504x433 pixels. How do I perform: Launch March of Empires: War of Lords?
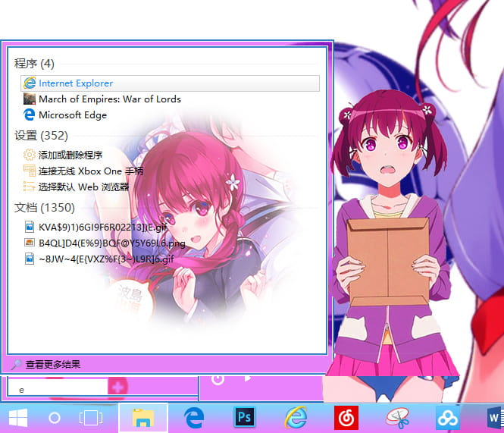[x=109, y=99]
